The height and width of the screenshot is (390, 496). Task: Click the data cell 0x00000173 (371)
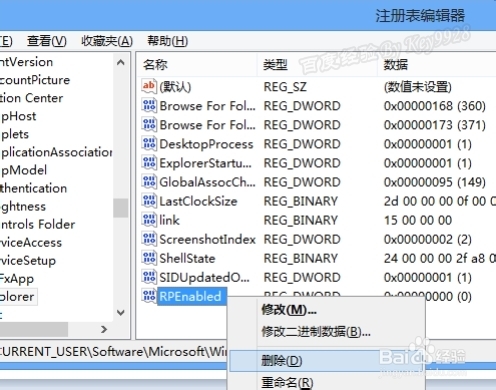click(434, 125)
